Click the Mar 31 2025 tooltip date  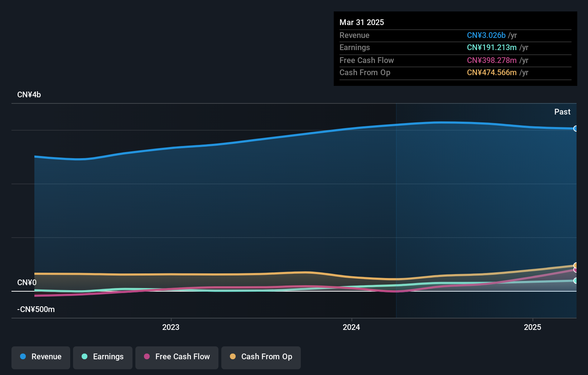[362, 22]
